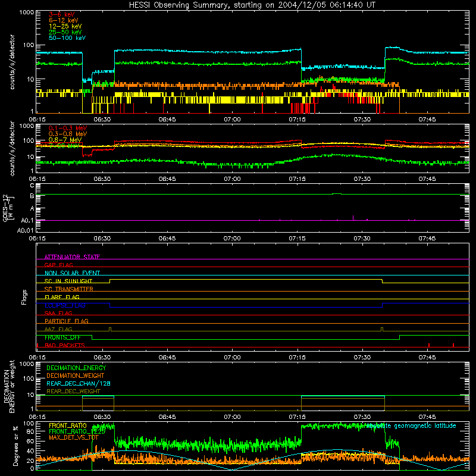Image resolution: width=476 pixels, height=476 pixels.
Task: Click the red '3-6 keV' legend label
Action: pos(62,14)
